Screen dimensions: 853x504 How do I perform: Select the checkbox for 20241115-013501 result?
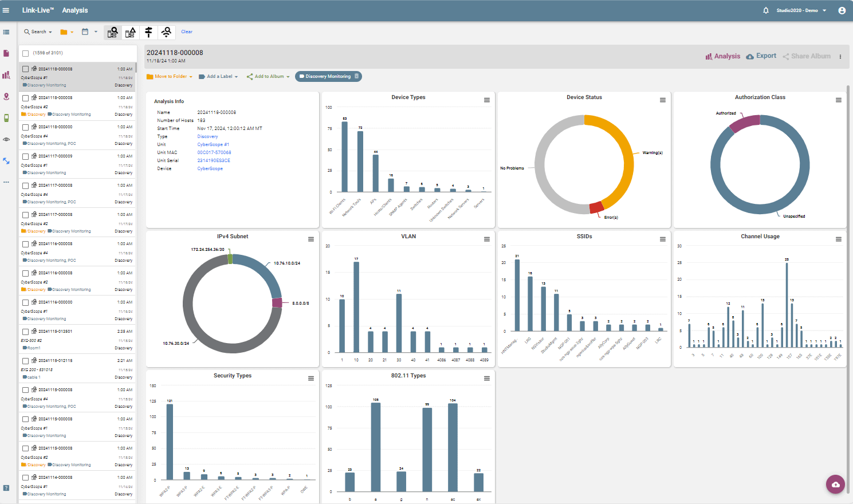tap(26, 332)
